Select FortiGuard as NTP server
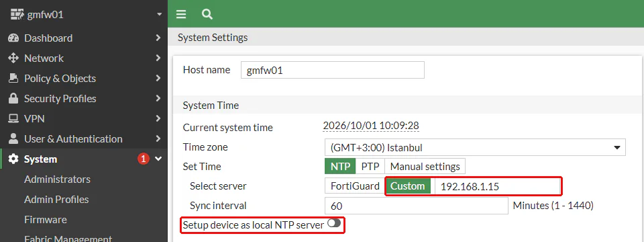This screenshot has height=242, width=644. (x=355, y=186)
